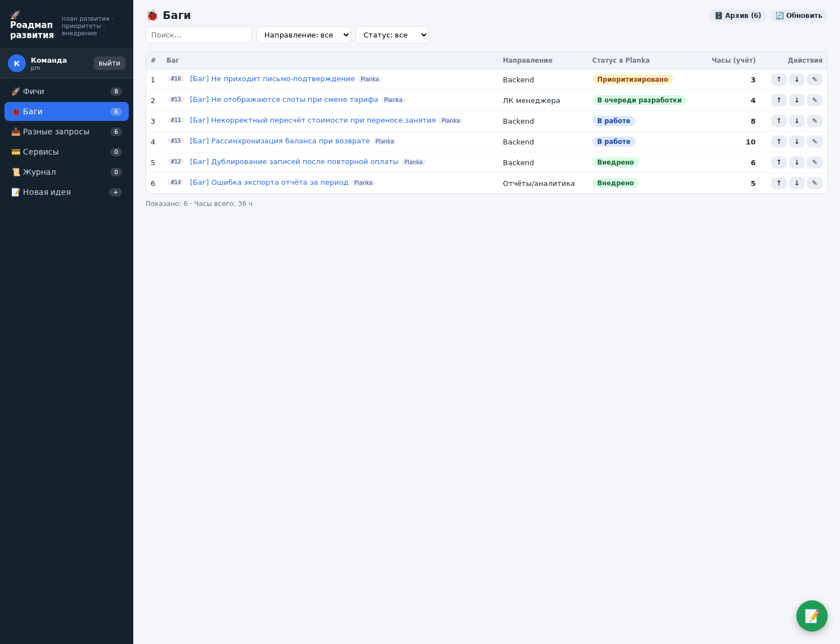Click the 'выйти' logout button
The width and height of the screenshot is (840, 644).
[x=109, y=63]
